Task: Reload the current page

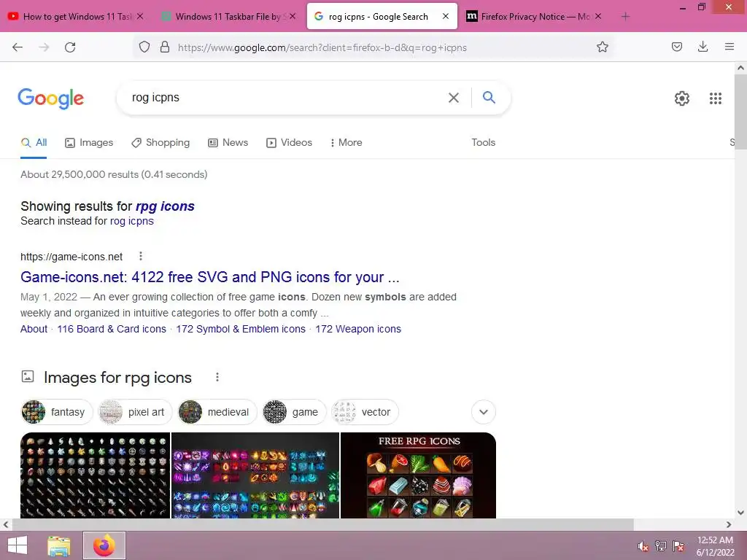Action: pos(70,47)
